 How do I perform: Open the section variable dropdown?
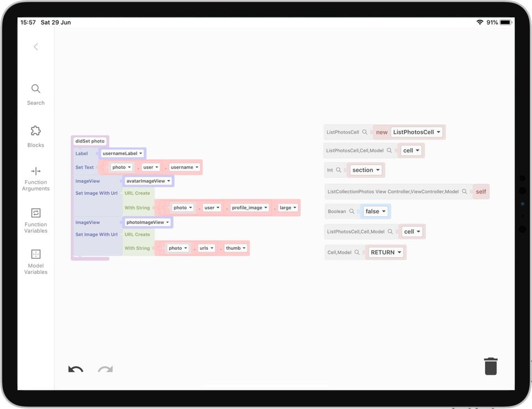pyautogui.click(x=366, y=170)
